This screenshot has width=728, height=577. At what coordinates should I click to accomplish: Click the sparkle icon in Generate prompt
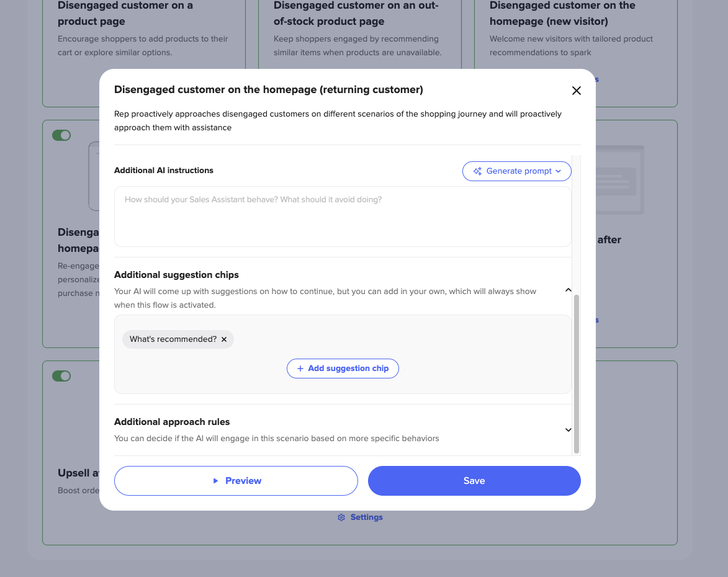(477, 171)
